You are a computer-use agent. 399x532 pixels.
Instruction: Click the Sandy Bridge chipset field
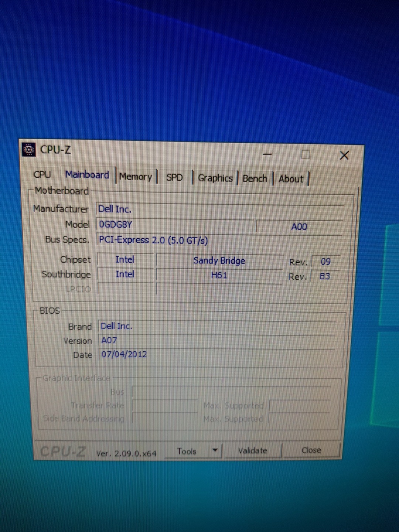219,261
